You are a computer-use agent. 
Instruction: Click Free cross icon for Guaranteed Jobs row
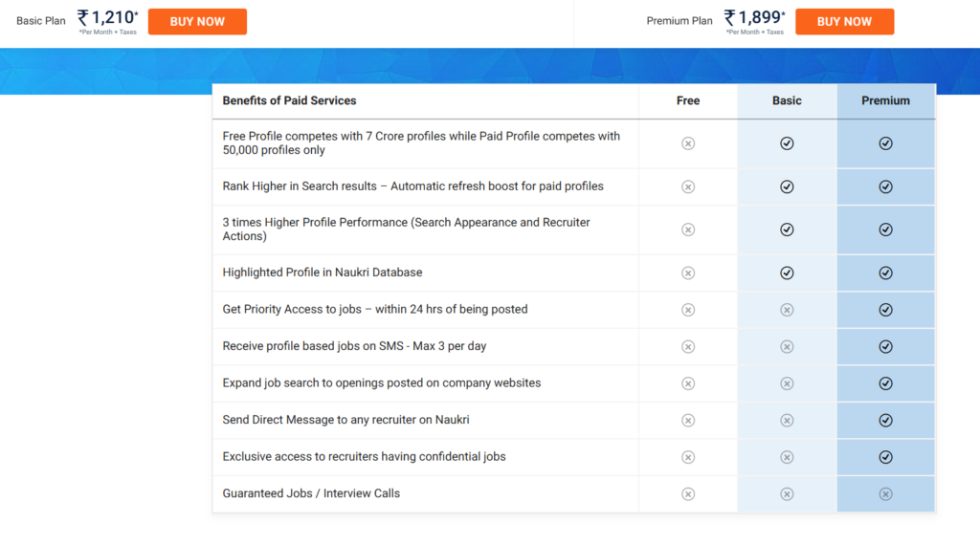[688, 494]
